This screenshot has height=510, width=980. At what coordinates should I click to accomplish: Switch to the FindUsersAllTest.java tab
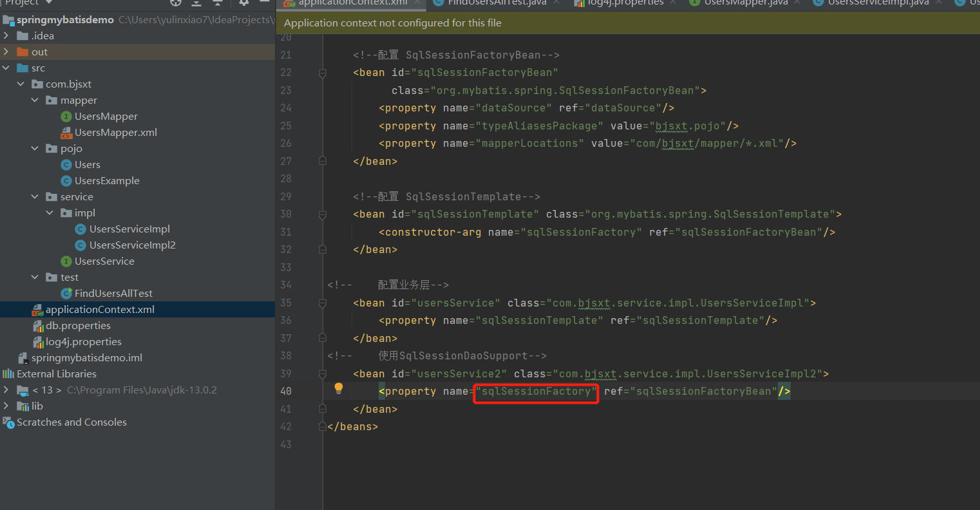[497, 3]
